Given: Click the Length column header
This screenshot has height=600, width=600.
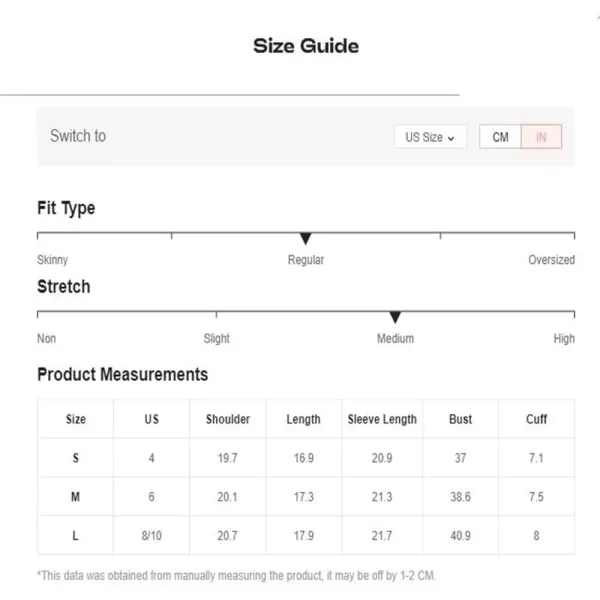Looking at the screenshot, I should (x=303, y=419).
